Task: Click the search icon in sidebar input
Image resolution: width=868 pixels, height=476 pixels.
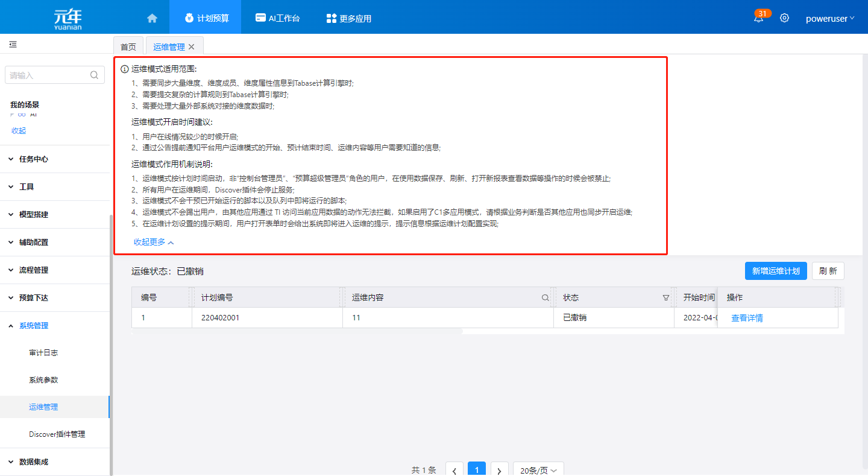Action: [94, 75]
